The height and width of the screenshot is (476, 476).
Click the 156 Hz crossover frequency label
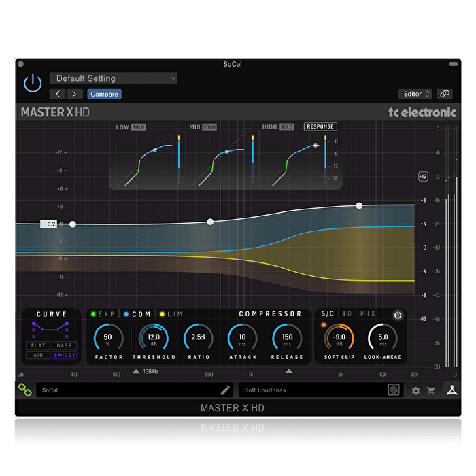click(x=151, y=371)
